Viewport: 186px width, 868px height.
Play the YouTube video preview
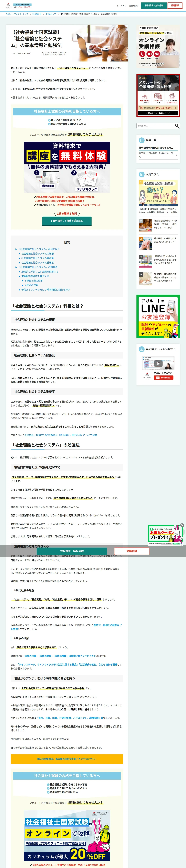[158, 363]
